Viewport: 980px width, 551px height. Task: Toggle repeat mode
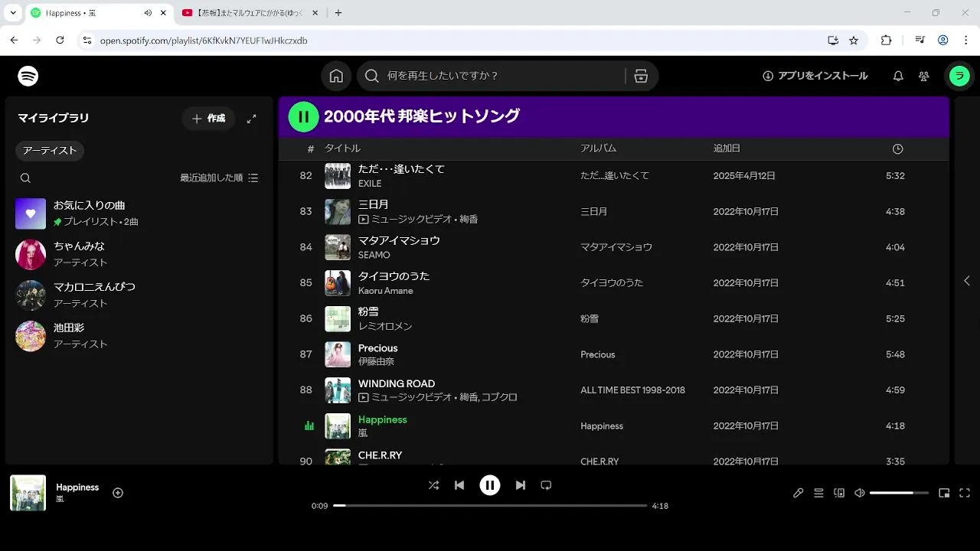click(546, 485)
